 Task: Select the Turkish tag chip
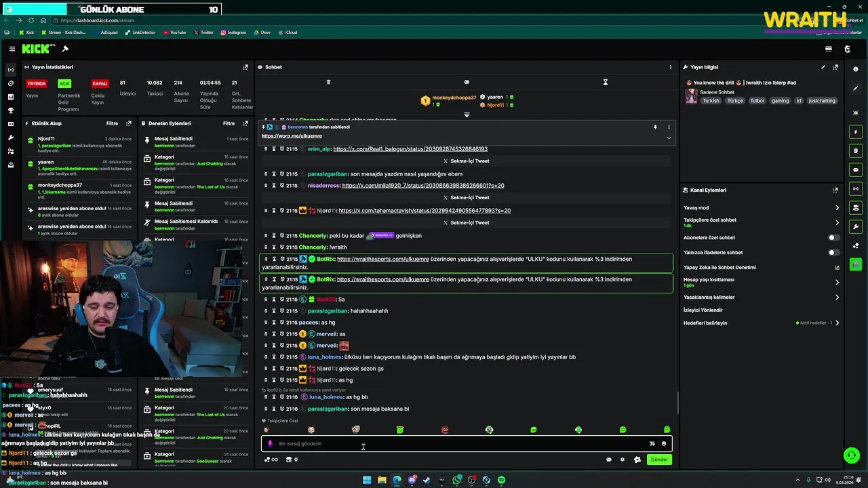711,100
